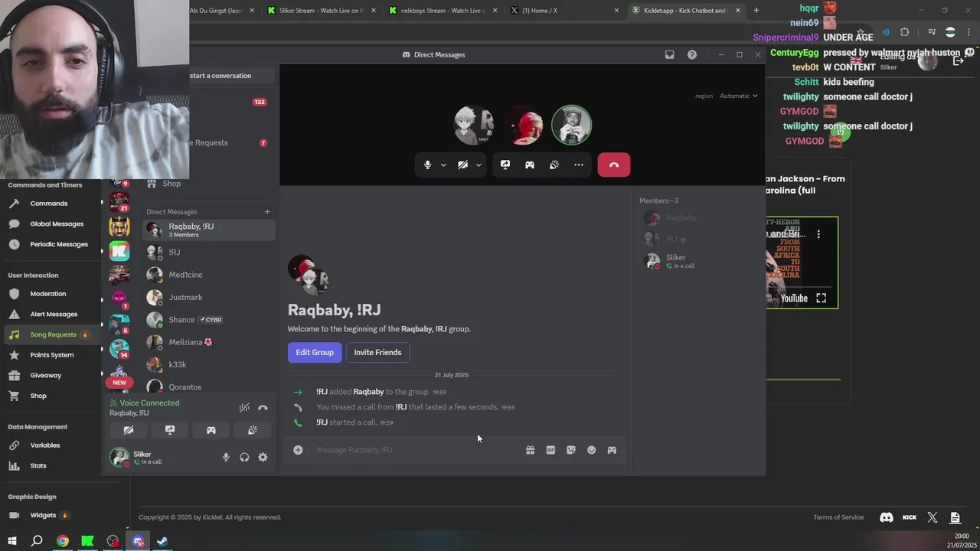Open Discord user settings gear
The width and height of the screenshot is (980, 551).
(x=263, y=457)
